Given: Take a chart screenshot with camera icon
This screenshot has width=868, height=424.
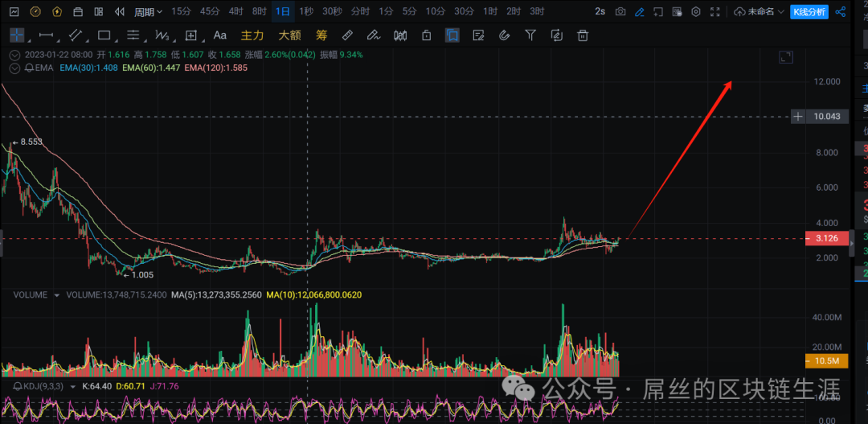Looking at the screenshot, I should [620, 12].
